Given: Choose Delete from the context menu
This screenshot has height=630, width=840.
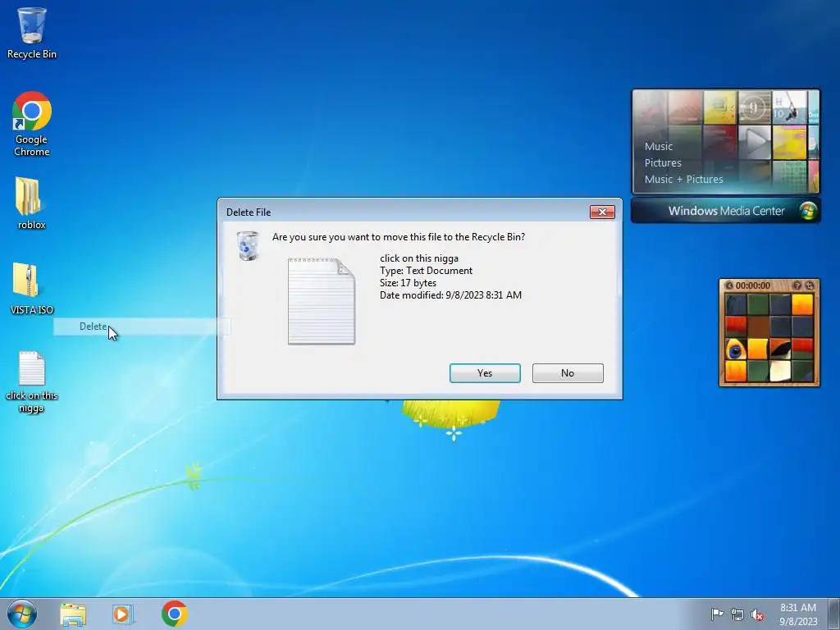Looking at the screenshot, I should tap(142, 326).
